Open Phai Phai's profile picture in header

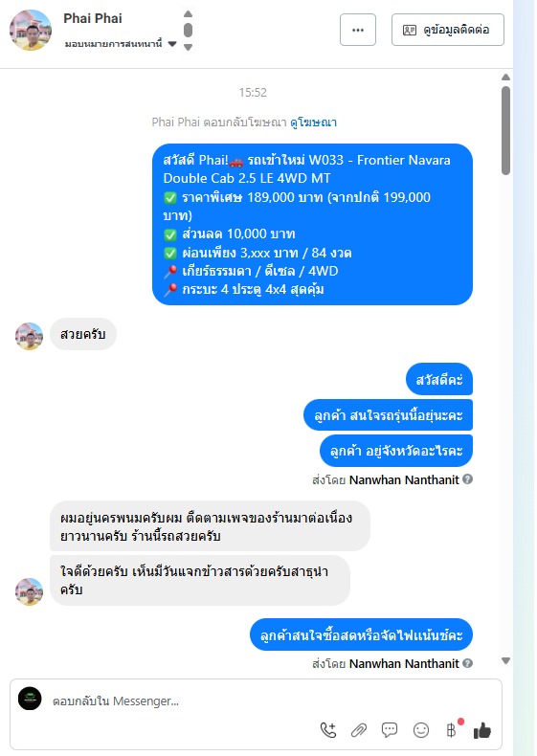click(x=31, y=30)
